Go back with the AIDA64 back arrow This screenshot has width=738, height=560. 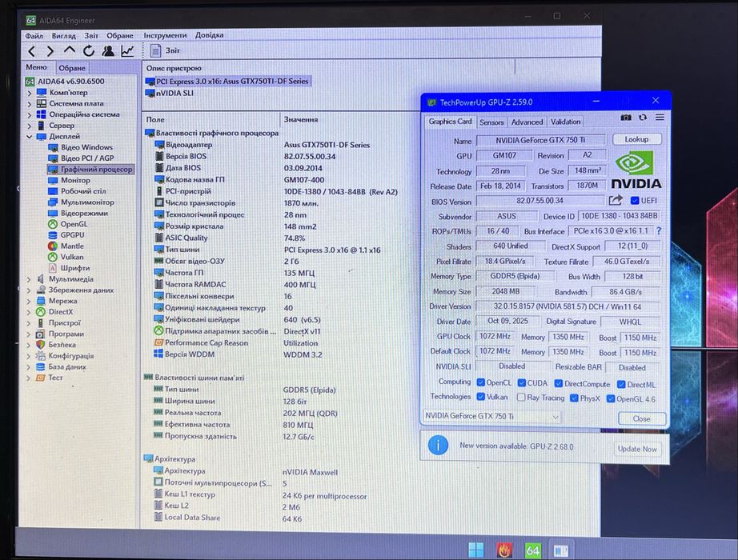(31, 51)
